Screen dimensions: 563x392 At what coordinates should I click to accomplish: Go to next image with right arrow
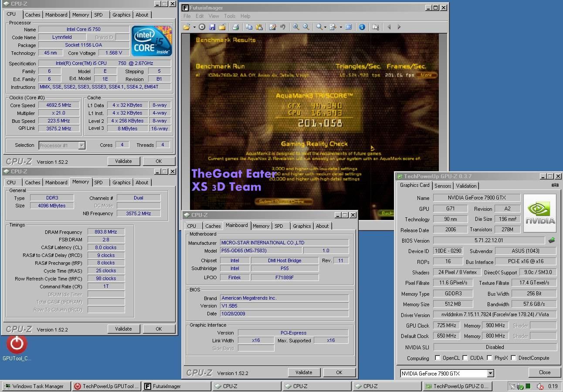(399, 27)
